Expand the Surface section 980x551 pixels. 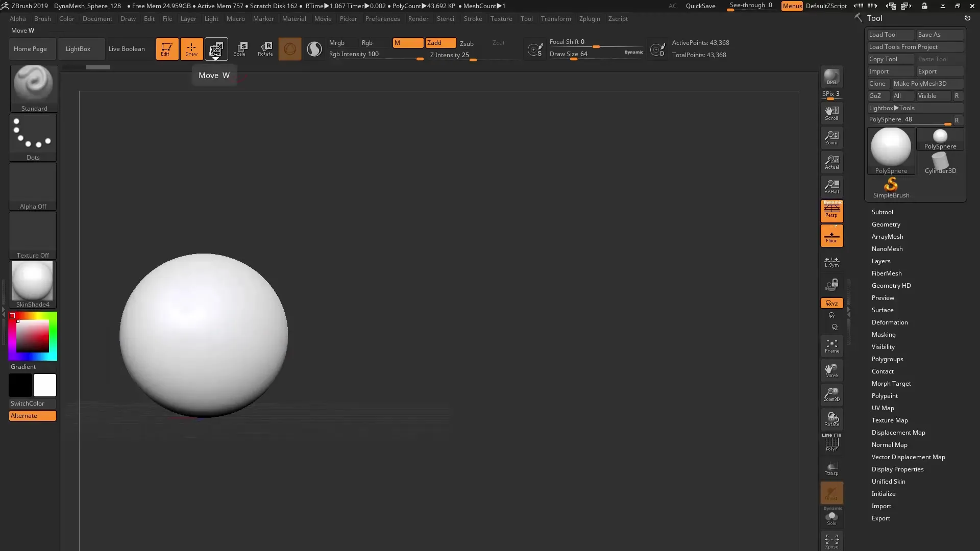coord(882,310)
